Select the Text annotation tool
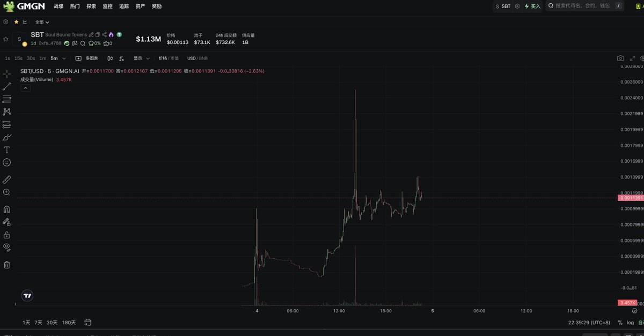Viewport: 644px width, 336px height. point(7,150)
